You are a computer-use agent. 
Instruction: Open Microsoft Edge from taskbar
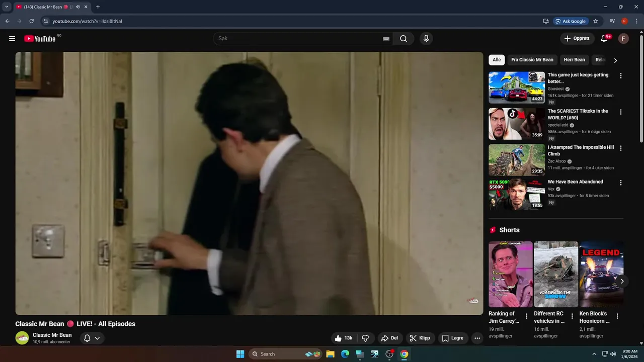point(345,354)
